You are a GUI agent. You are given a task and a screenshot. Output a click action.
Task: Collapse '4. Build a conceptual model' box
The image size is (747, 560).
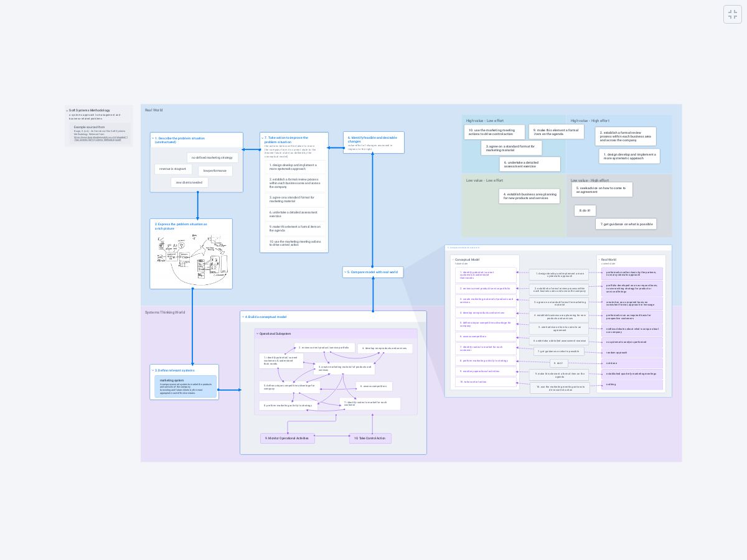pyautogui.click(x=243, y=317)
